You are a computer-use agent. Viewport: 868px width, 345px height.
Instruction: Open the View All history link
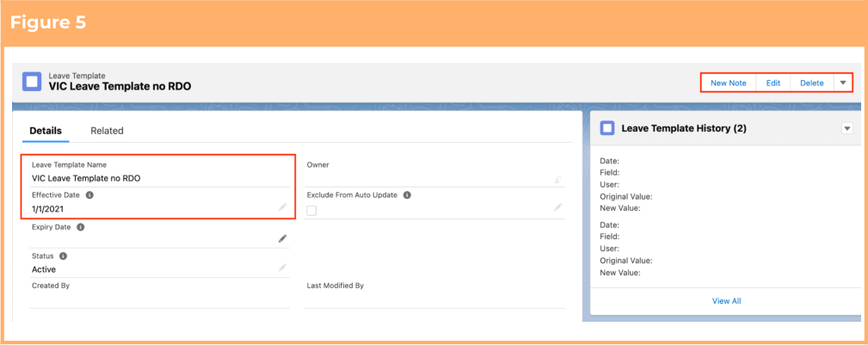click(726, 301)
